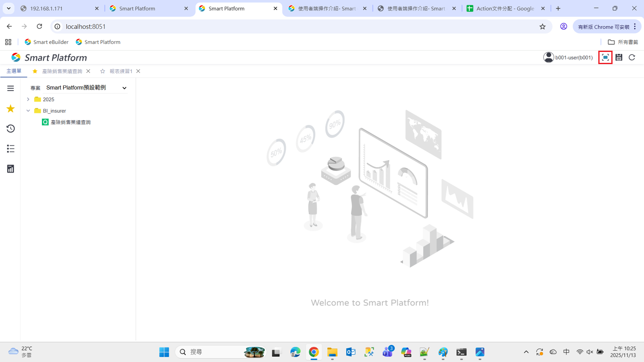
Task: Collapse the BI_insurer folder
Action: [28, 111]
